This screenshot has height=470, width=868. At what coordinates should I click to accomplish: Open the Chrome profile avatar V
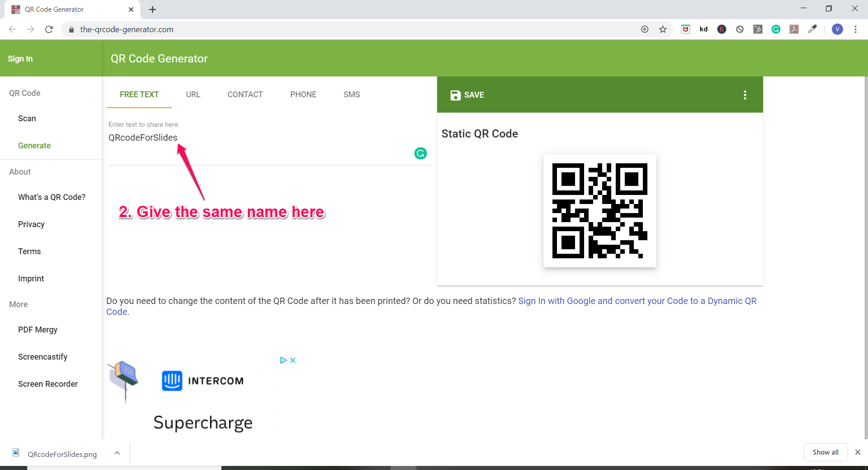pyautogui.click(x=837, y=29)
